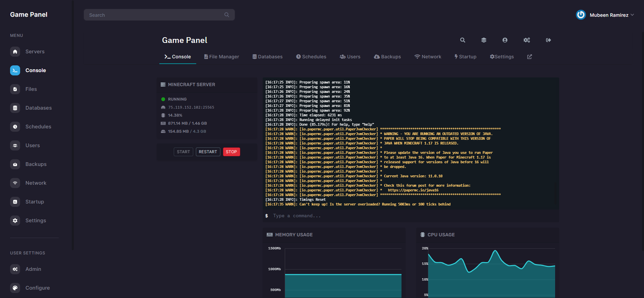The width and height of the screenshot is (644, 298).
Task: Open Databases from the sidebar menu
Action: [x=38, y=108]
